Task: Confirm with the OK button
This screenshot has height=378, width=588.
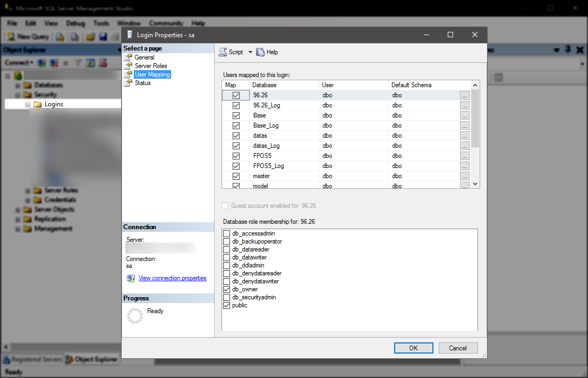Action: 414,348
